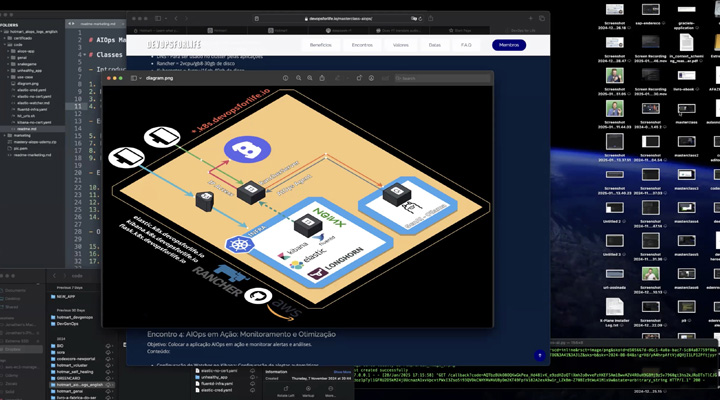
Task: Select readme.md in the editor sidebar
Action: tap(25, 129)
